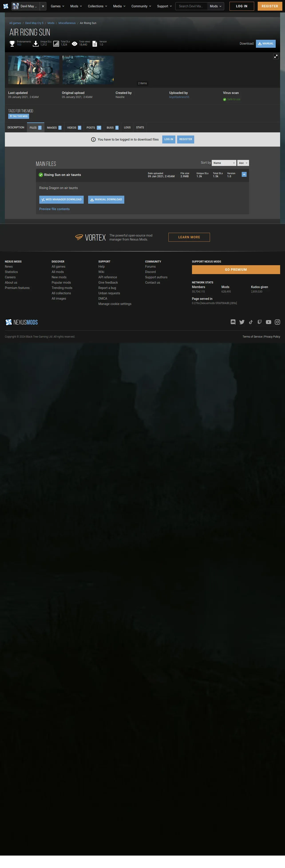Click the orange REGISTER button in header
The width and height of the screenshot is (285, 868).
270,6
